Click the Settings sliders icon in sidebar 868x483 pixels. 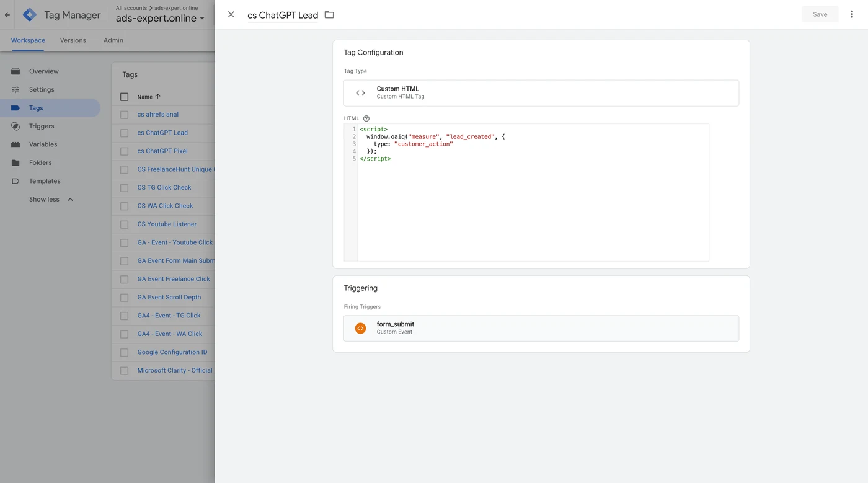coord(15,89)
